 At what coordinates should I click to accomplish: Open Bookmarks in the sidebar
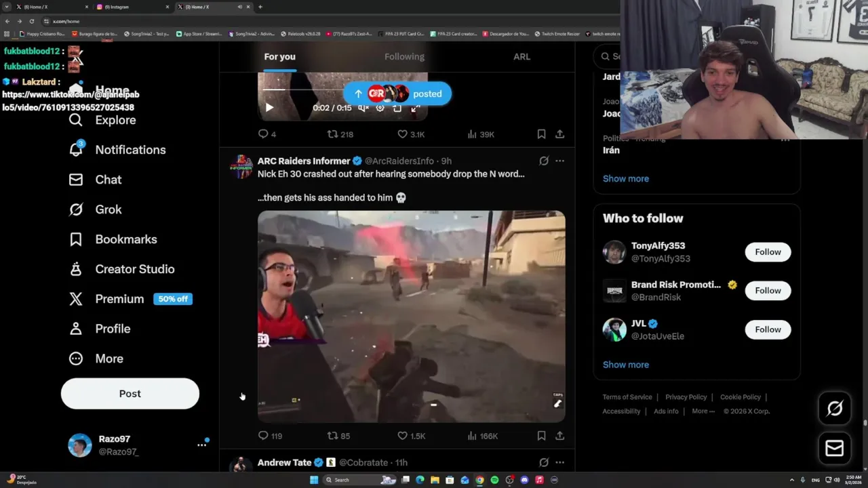click(113, 239)
